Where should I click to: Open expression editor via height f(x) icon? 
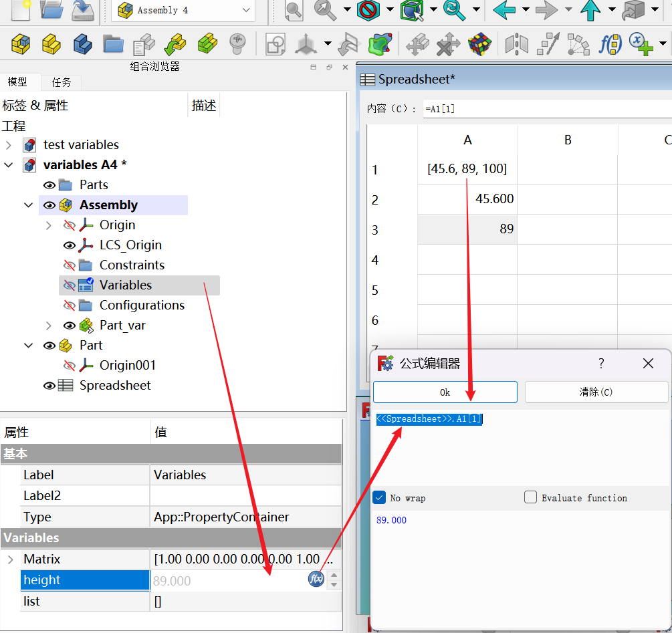[316, 580]
